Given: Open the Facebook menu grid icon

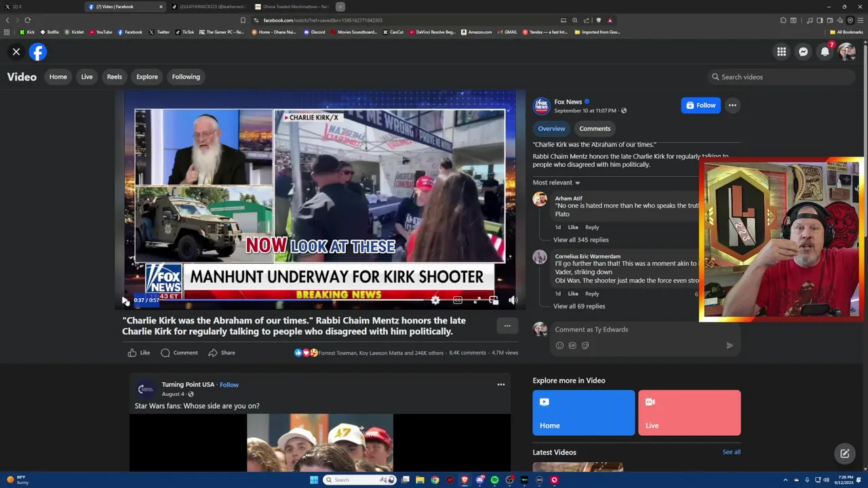Looking at the screenshot, I should pos(781,52).
